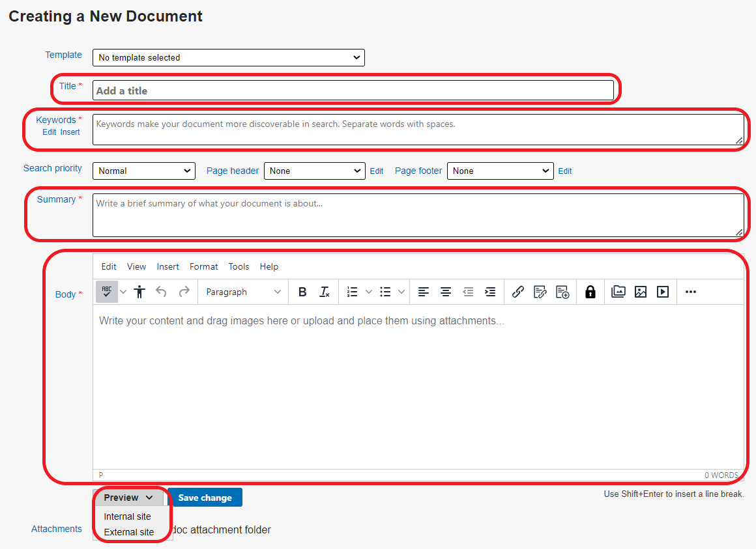Click the Page header label
This screenshot has height=549, width=756.
pos(233,171)
